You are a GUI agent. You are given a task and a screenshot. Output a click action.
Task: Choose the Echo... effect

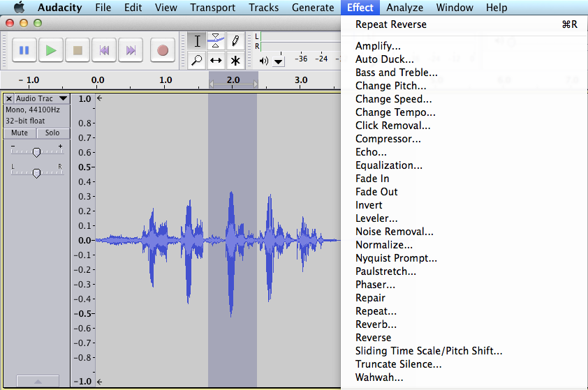[464, 152]
